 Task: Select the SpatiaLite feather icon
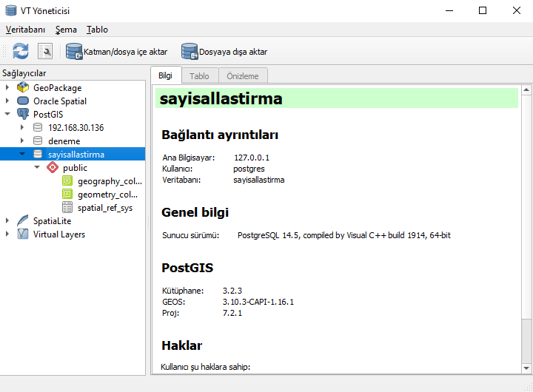tap(23, 221)
